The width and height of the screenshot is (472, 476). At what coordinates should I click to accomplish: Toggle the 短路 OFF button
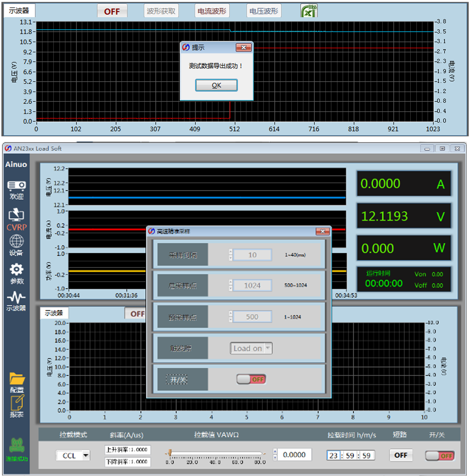400,455
